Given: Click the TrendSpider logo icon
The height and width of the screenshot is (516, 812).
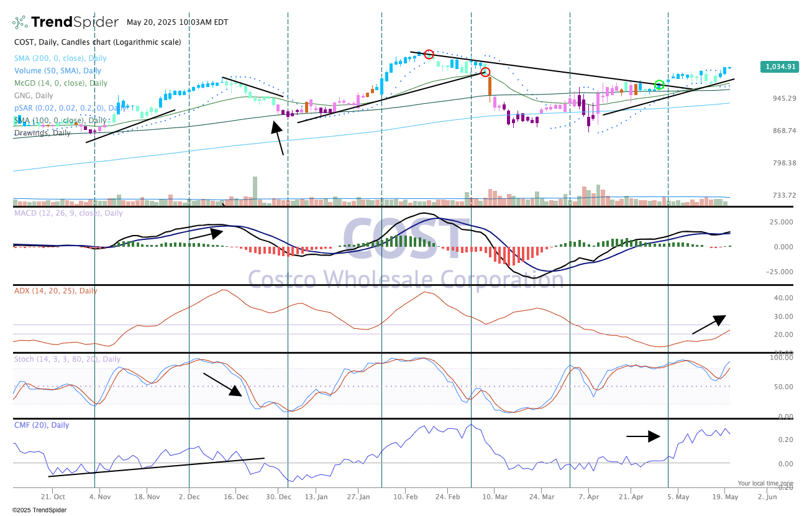Looking at the screenshot, I should pos(20,22).
